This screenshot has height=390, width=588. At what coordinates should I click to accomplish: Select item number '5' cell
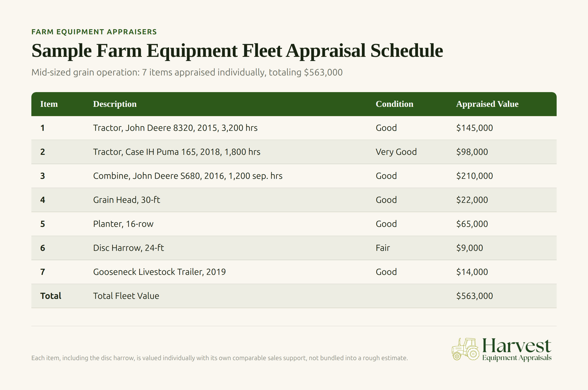(43, 224)
